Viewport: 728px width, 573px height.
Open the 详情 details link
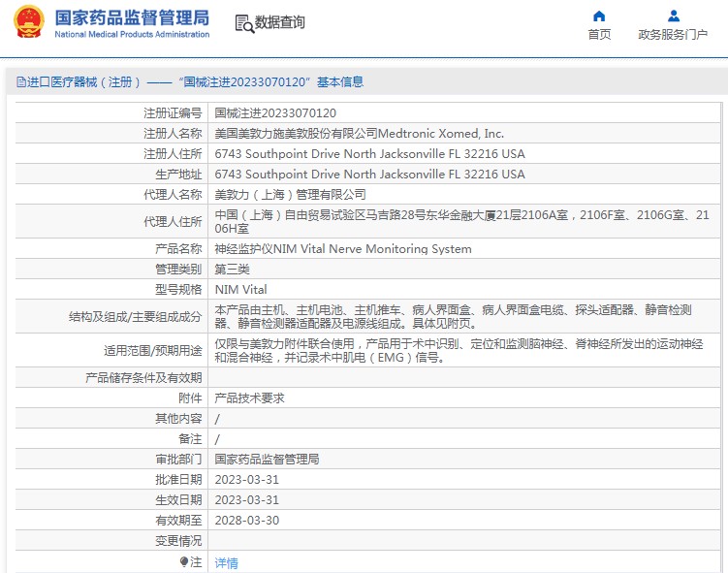(x=226, y=562)
